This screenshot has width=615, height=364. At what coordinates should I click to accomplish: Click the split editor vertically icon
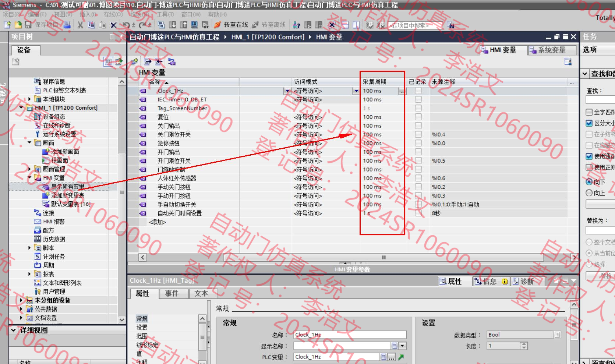click(356, 25)
